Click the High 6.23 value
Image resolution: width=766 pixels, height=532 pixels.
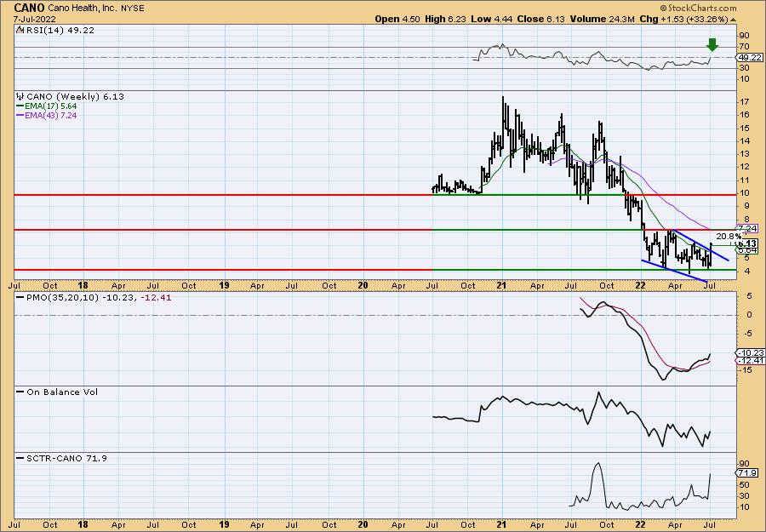[445, 19]
